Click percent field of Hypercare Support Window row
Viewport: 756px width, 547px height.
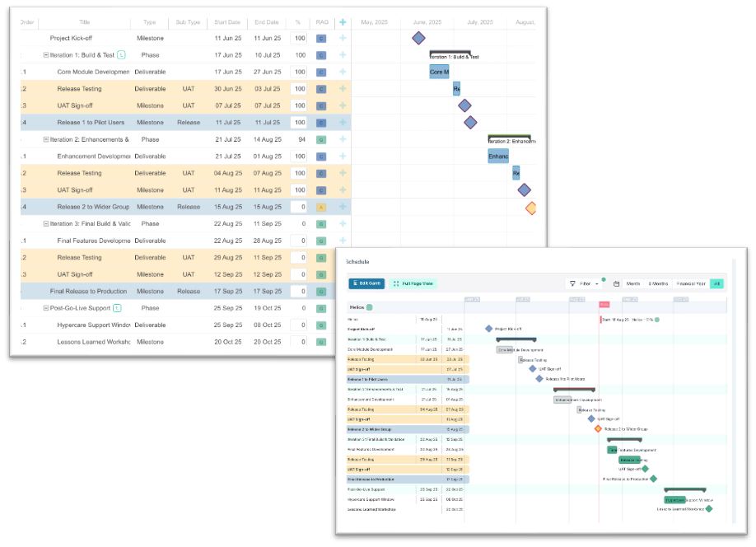pos(298,325)
